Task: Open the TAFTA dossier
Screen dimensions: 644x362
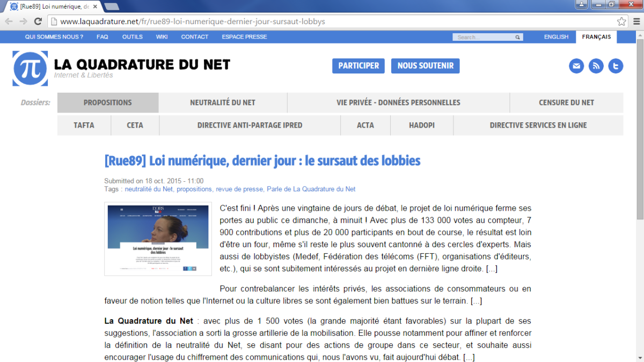Action: click(x=84, y=125)
